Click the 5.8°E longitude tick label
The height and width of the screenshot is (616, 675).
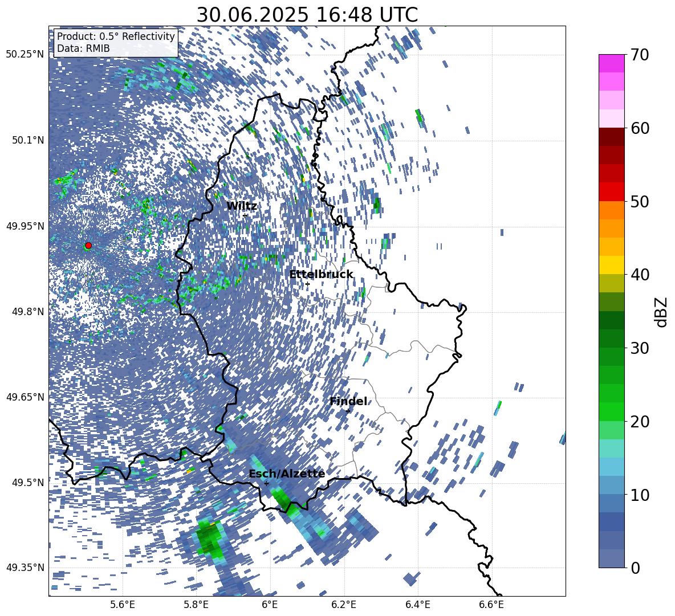tap(196, 605)
